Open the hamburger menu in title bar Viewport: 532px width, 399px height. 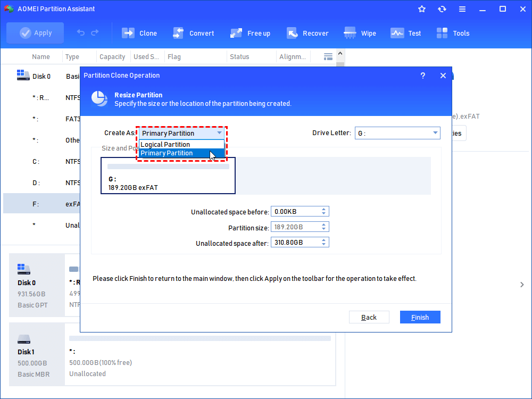click(x=462, y=9)
